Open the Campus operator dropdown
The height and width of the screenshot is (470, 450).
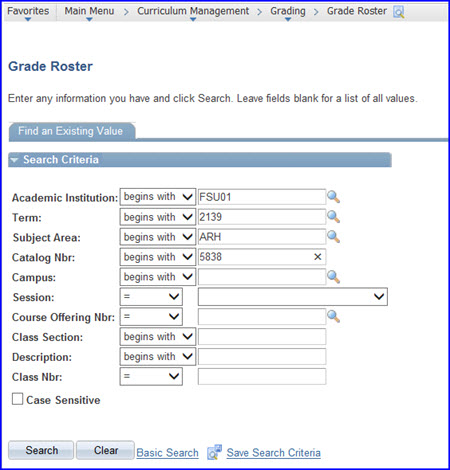(158, 277)
